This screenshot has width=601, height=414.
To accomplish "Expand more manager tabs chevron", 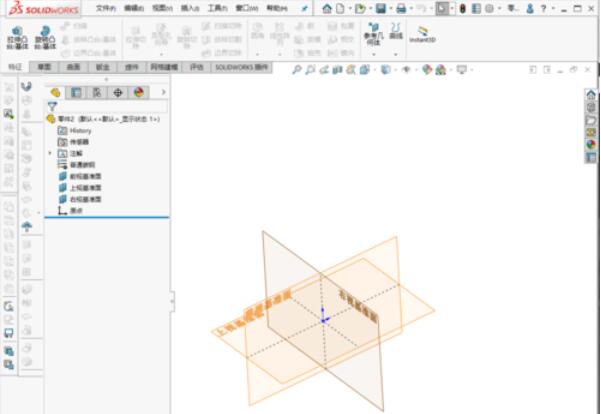I will pos(164,92).
